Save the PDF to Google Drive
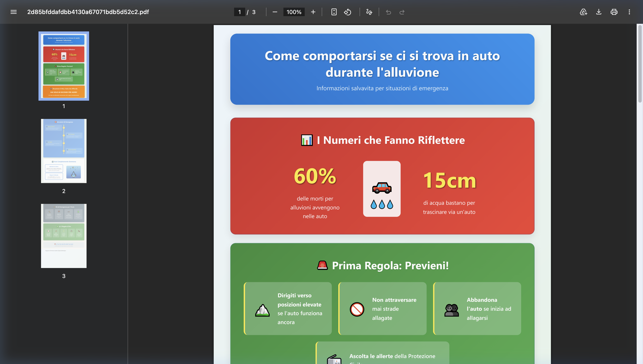 click(583, 12)
